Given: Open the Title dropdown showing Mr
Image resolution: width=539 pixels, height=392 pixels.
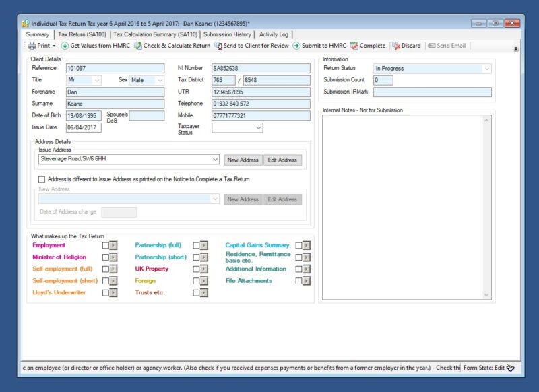Looking at the screenshot, I should (x=97, y=80).
